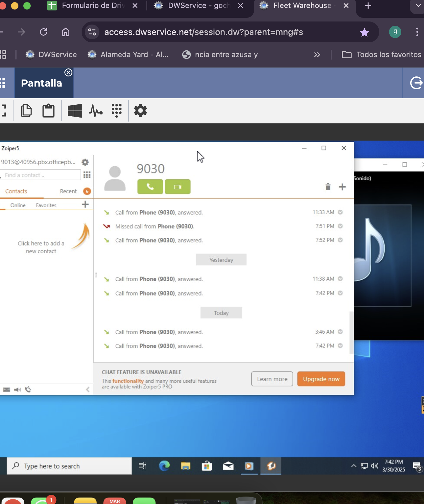This screenshot has height=504, width=424.
Task: Open new browser tab
Action: tap(368, 6)
